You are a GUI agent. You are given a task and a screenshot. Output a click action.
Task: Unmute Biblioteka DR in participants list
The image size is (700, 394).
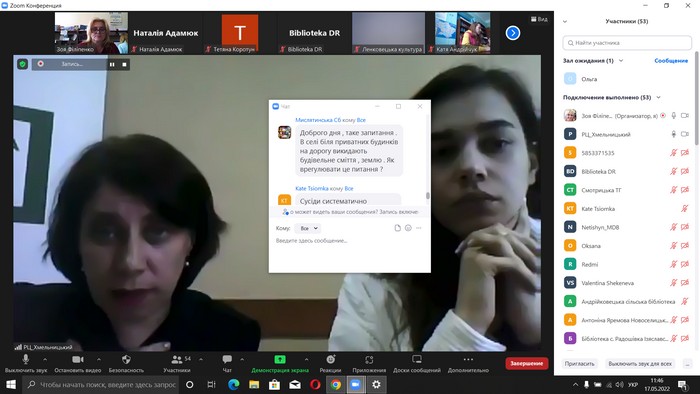[674, 171]
